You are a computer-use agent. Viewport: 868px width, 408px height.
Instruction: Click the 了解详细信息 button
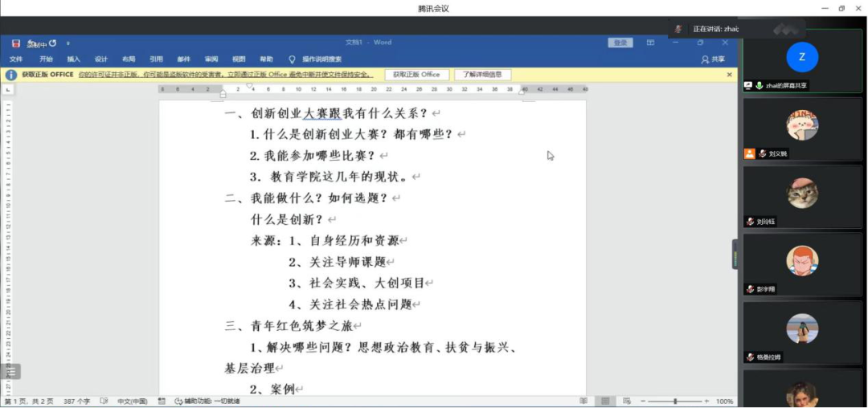[x=482, y=75]
